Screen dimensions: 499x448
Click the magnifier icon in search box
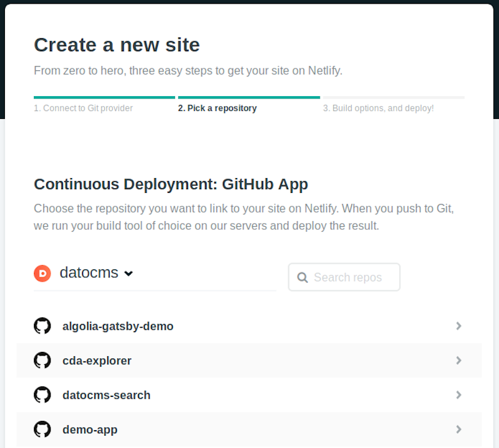point(302,277)
